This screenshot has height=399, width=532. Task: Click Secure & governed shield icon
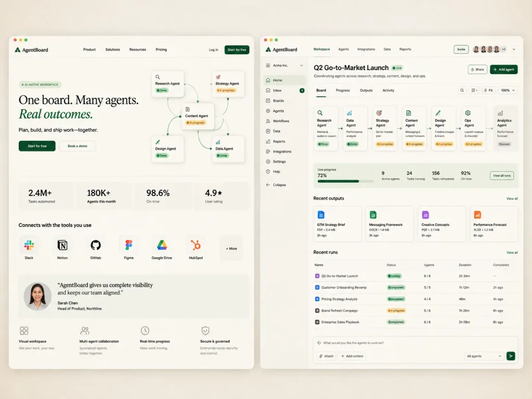pos(205,330)
